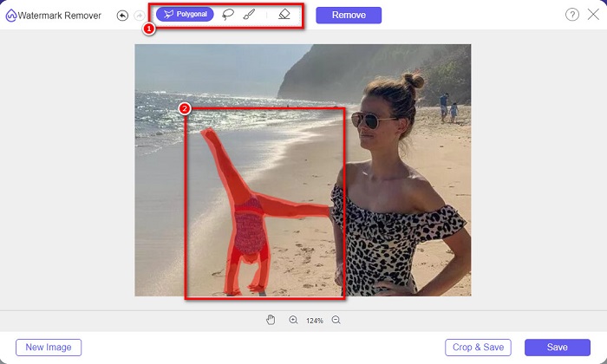Close the Watermark Remover editor

[x=593, y=15]
